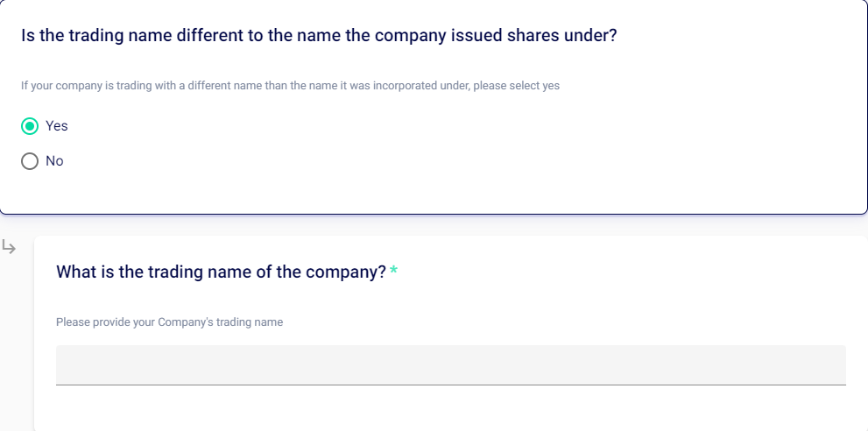868x431 pixels.
Task: Click the 'No' option label text
Action: [54, 161]
